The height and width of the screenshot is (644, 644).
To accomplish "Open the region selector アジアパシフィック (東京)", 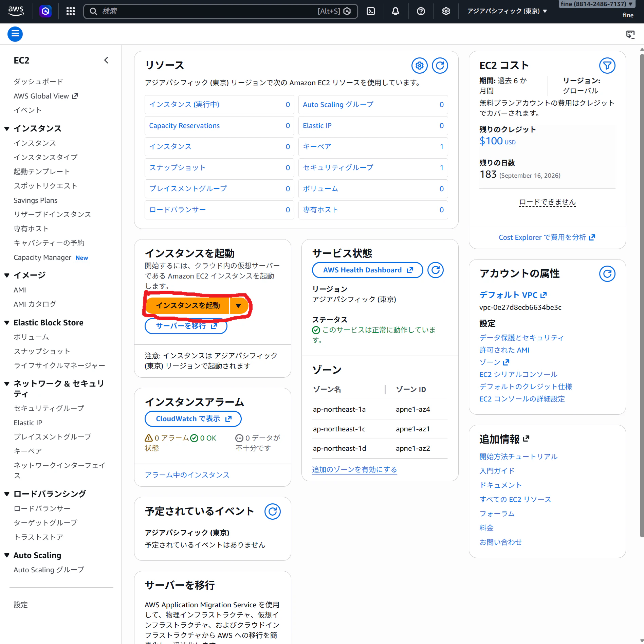I will click(x=507, y=11).
